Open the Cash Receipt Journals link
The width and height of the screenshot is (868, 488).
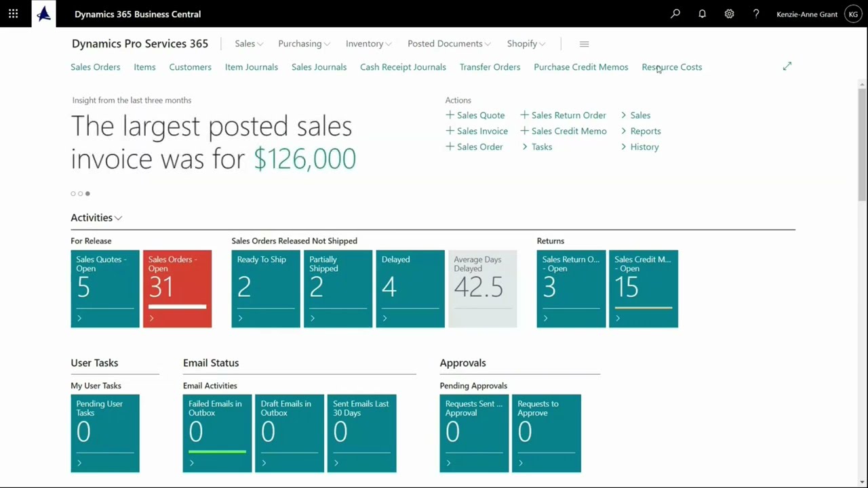(x=403, y=67)
